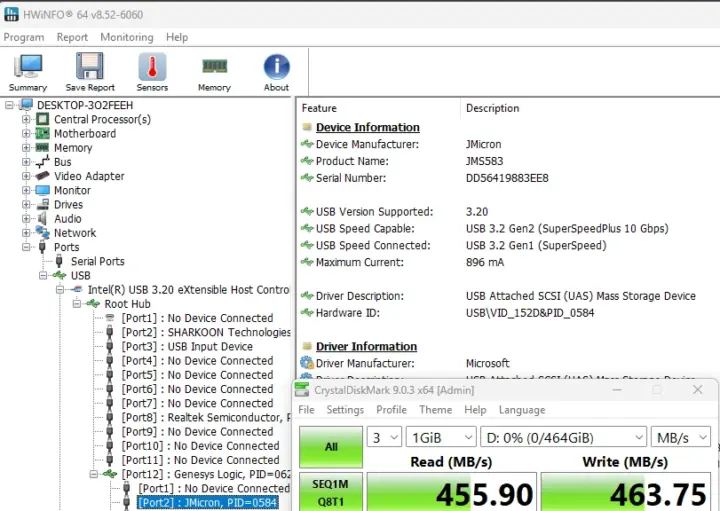Open the Memory toolbar icon

pyautogui.click(x=214, y=67)
